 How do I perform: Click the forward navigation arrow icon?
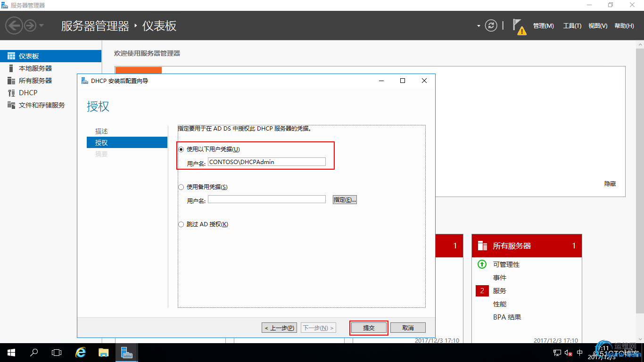point(30,25)
